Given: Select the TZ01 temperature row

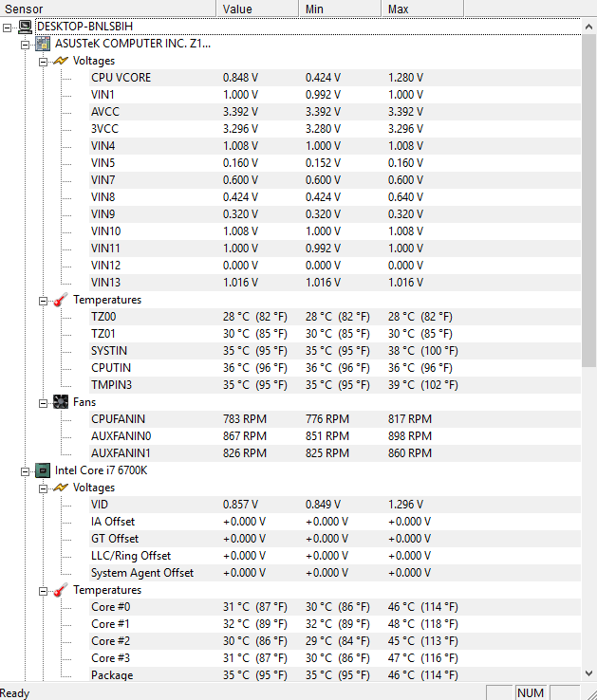Looking at the screenshot, I should (x=335, y=334).
